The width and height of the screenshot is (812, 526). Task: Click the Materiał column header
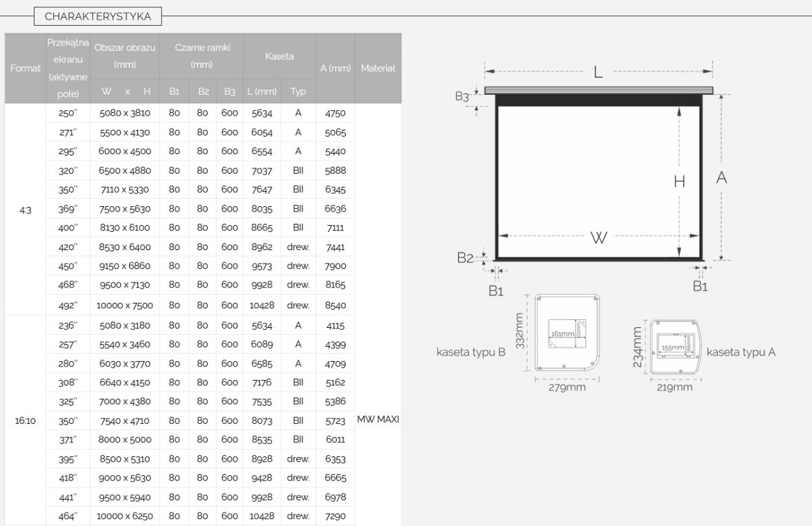coord(378,68)
